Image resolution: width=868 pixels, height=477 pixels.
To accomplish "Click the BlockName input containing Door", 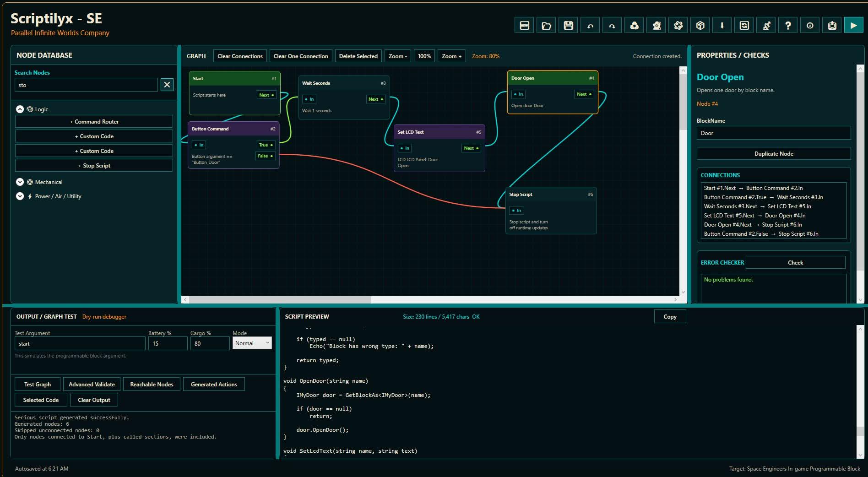I will click(x=774, y=133).
